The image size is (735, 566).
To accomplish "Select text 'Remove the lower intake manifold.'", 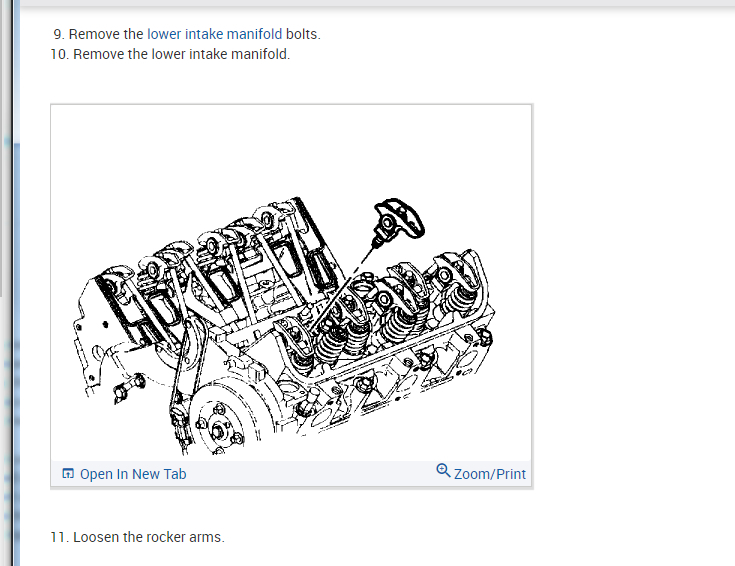I will point(182,54).
